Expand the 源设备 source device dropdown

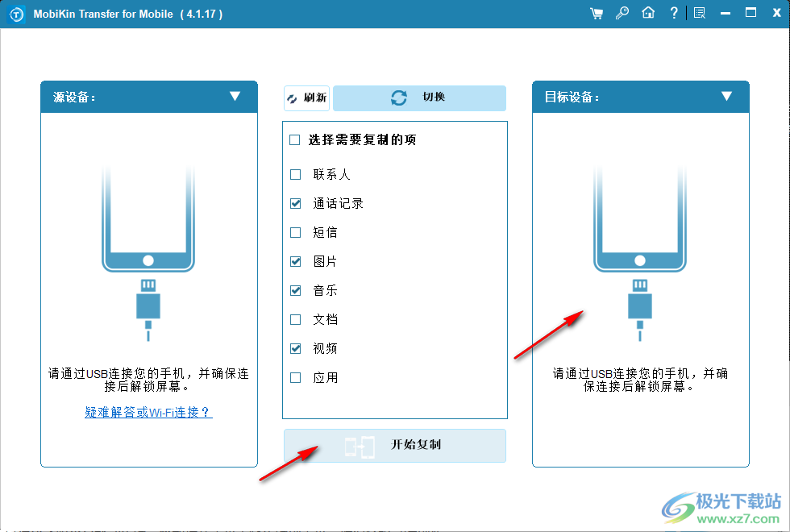pyautogui.click(x=235, y=97)
